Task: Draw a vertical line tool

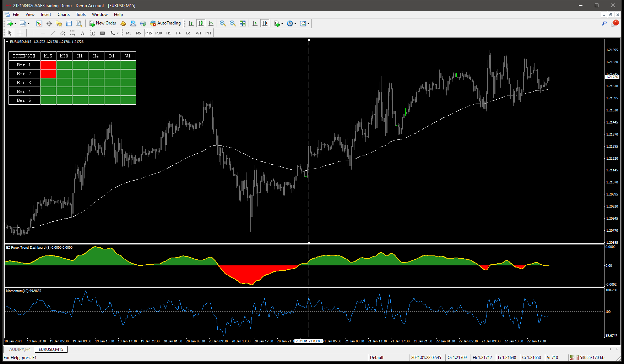Action: coord(33,33)
